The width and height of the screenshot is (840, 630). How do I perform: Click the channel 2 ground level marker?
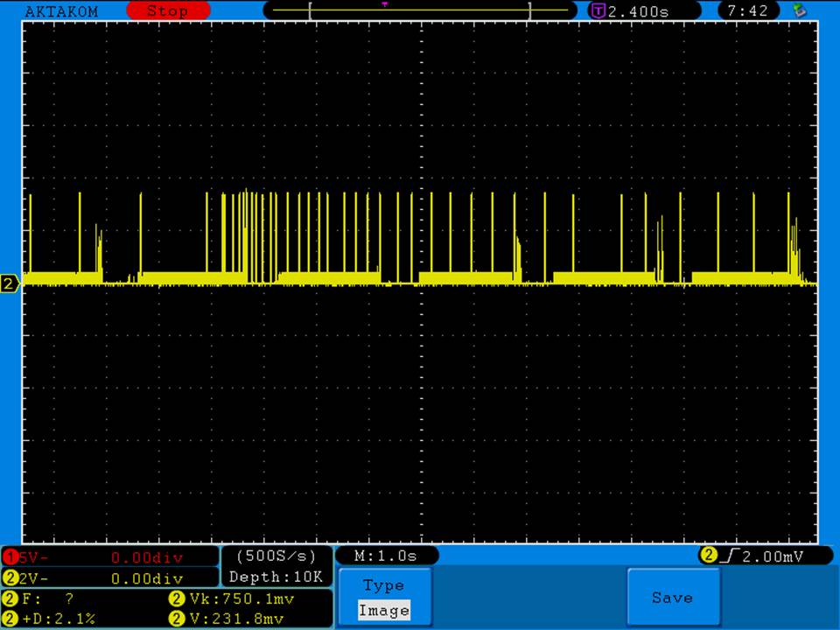tap(10, 283)
